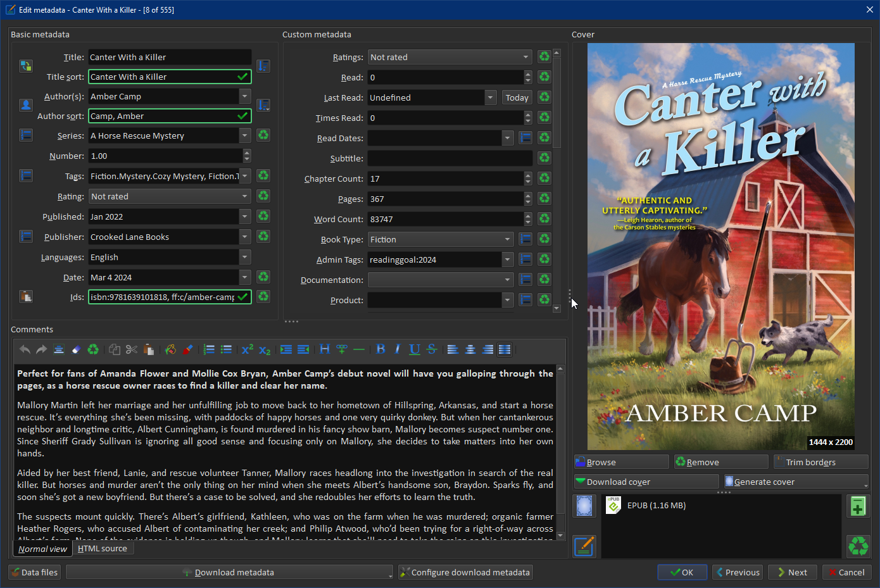
Task: Click Download cover button
Action: (646, 482)
